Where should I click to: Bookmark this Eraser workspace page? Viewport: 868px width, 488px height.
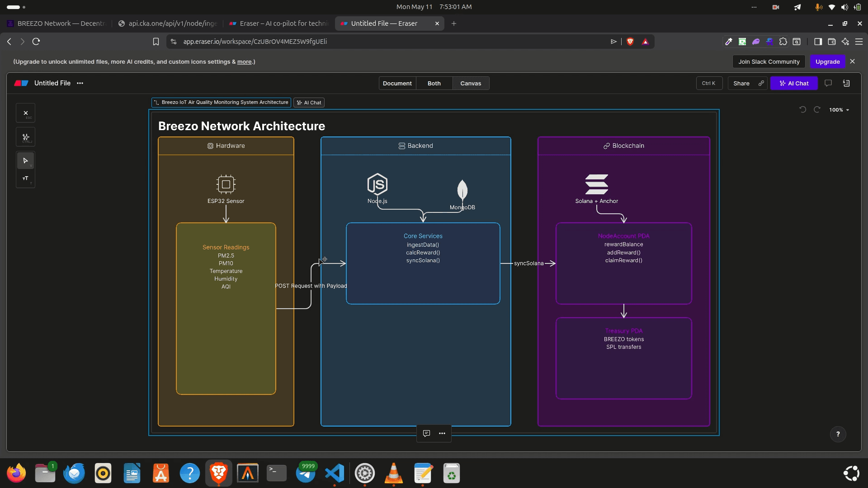156,42
